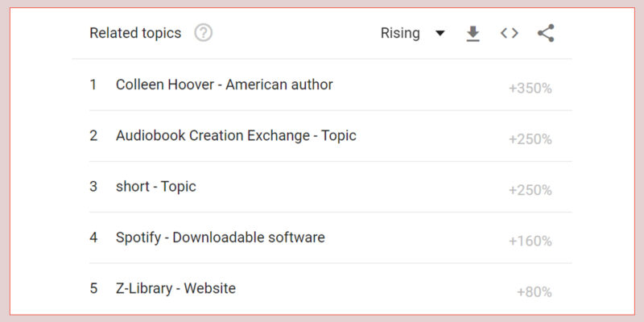Click the +250% value for short topic
The image size is (644, 322).
[530, 190]
